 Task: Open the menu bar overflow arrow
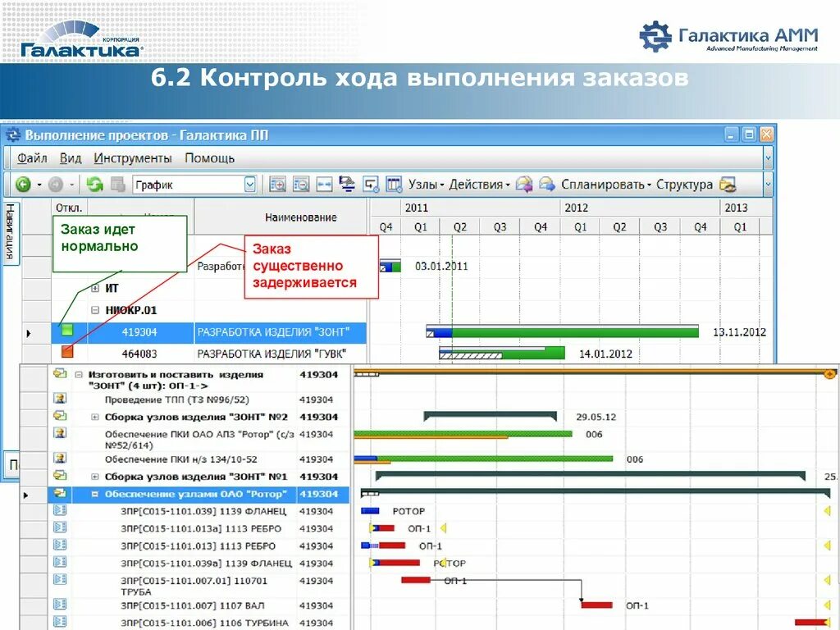[768, 158]
